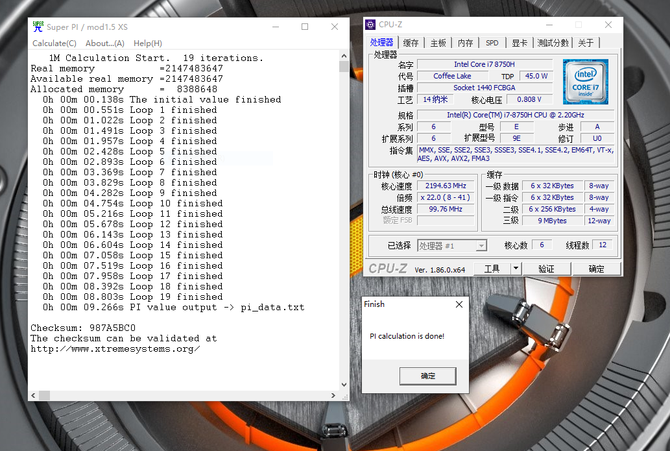The width and height of the screenshot is (670, 451).
Task: Maximize the Super PI window
Action: tap(305, 27)
